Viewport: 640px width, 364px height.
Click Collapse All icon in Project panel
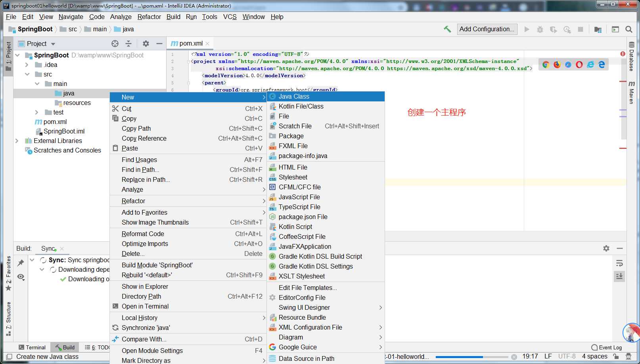coord(128,44)
